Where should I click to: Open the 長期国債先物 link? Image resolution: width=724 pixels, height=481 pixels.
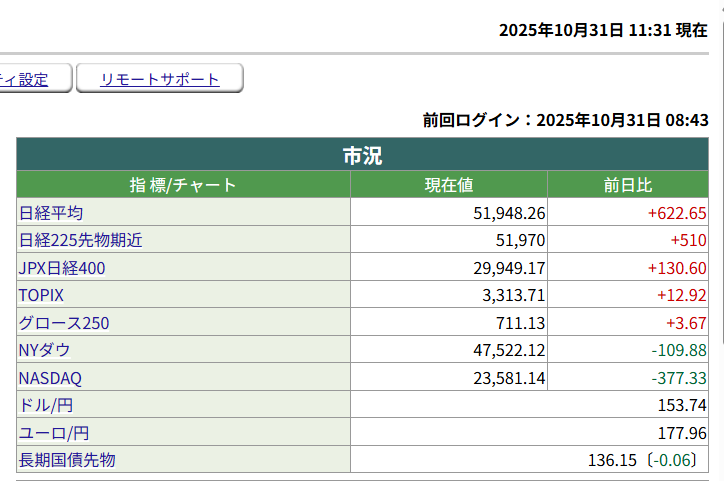68,460
